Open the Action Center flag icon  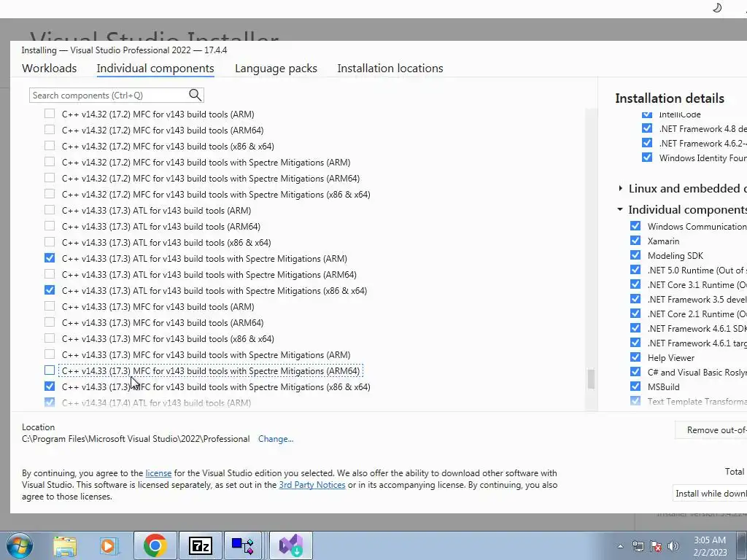point(656,546)
